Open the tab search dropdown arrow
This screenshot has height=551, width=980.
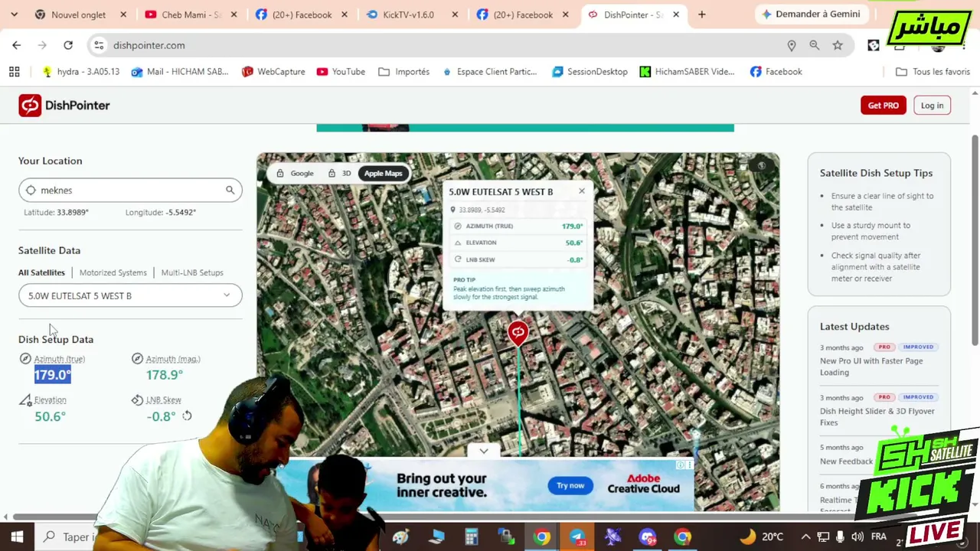[14, 15]
